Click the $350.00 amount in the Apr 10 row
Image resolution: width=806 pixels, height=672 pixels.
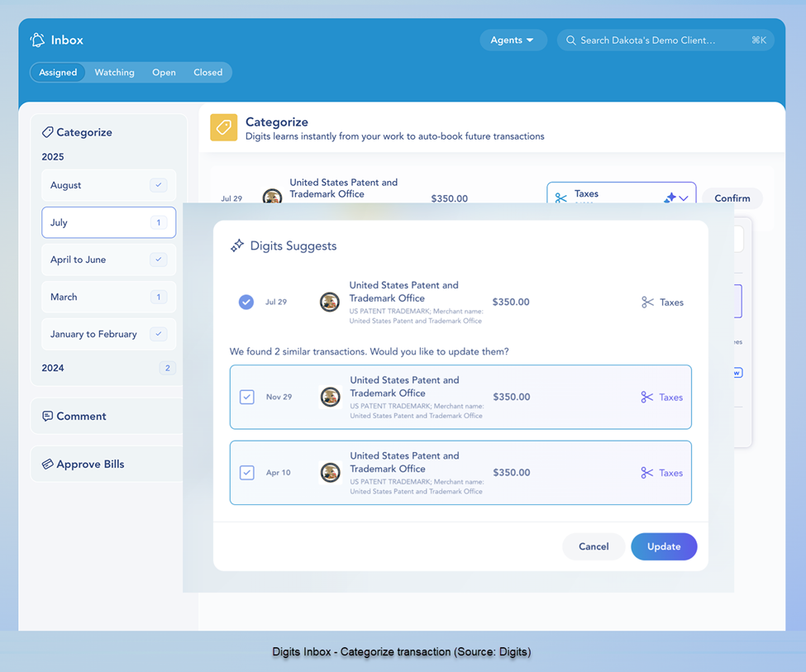pos(512,473)
